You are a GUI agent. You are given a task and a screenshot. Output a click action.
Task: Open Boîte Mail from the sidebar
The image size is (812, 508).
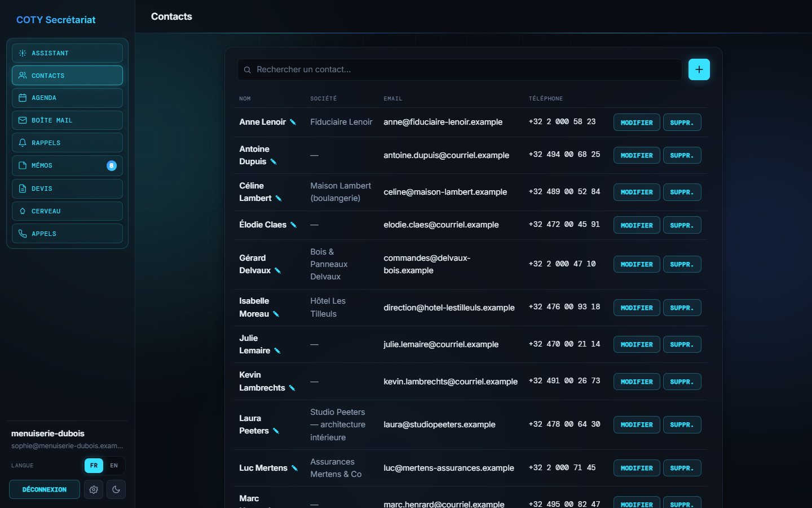tap(67, 120)
